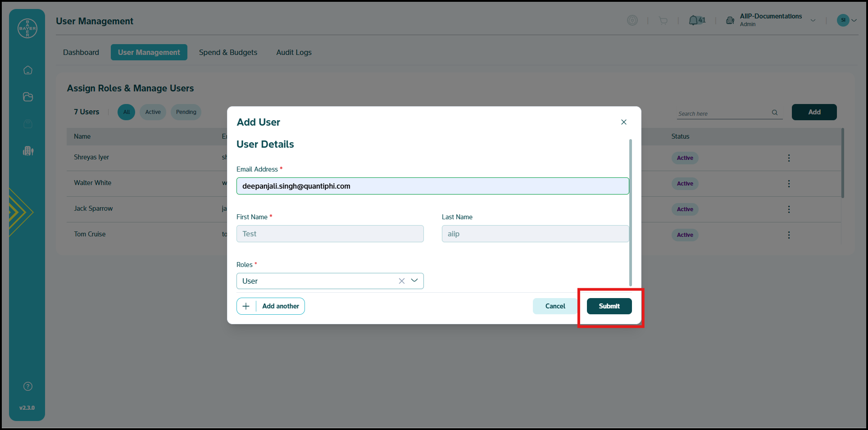Open the Home icon in sidebar
The image size is (868, 430).
pyautogui.click(x=28, y=70)
